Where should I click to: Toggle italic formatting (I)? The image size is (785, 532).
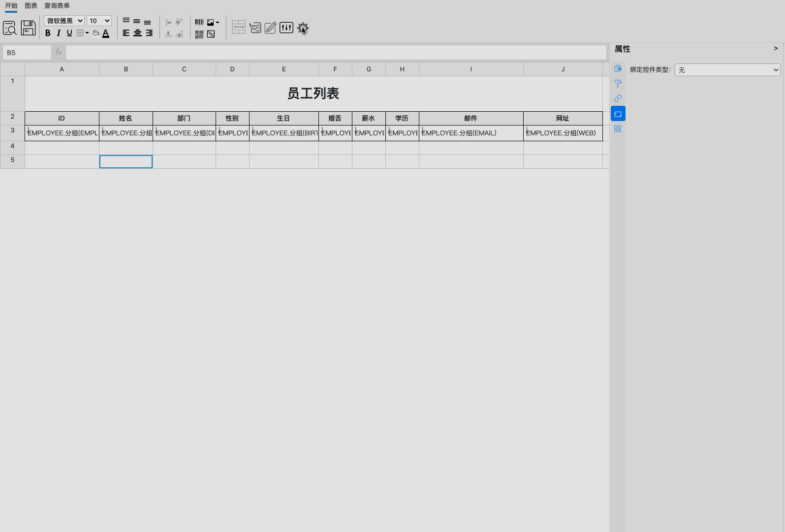[x=59, y=33]
